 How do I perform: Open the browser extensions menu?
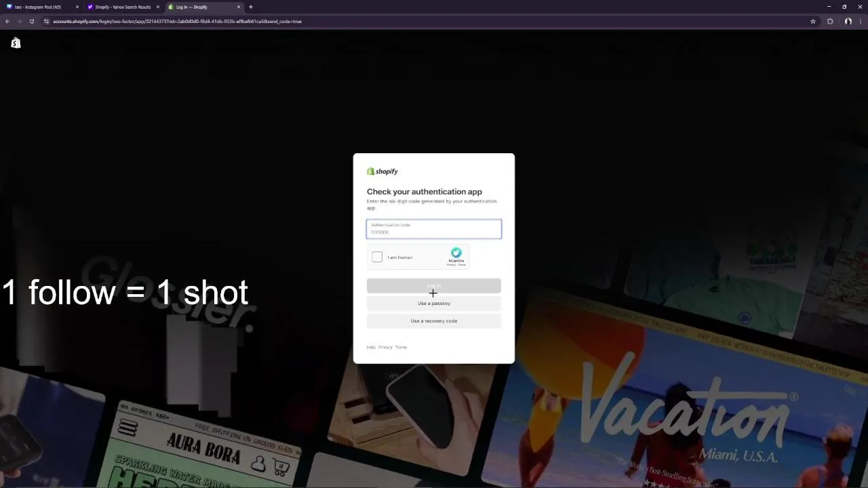coord(830,21)
